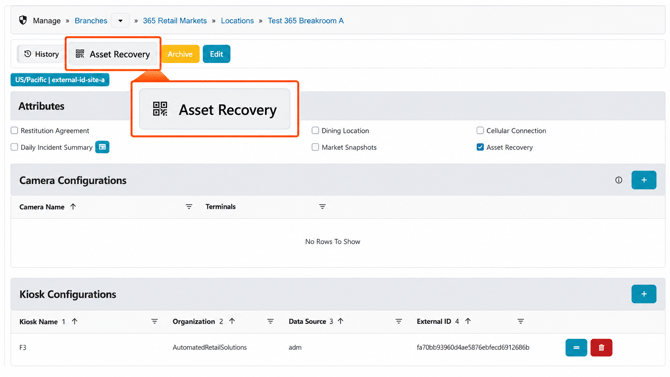670x377 pixels.
Task: Click the Kiosk Name sort arrow
Action: pyautogui.click(x=74, y=321)
